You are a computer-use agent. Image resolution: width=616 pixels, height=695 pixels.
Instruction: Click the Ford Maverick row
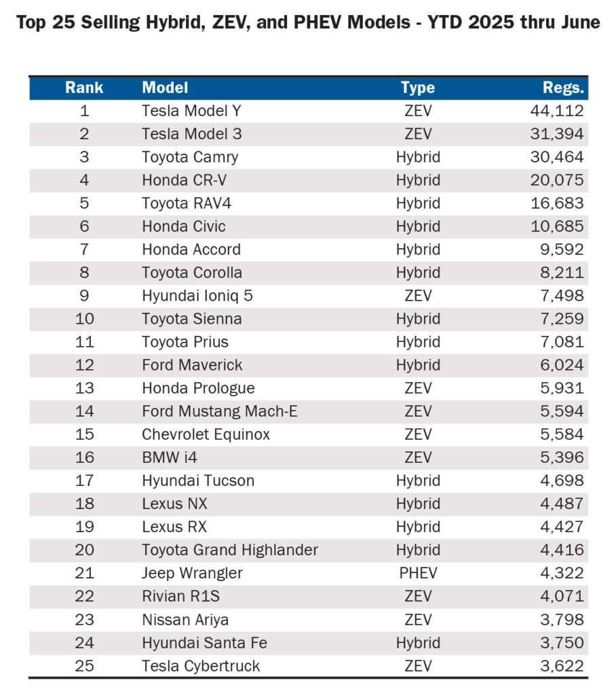pos(309,365)
